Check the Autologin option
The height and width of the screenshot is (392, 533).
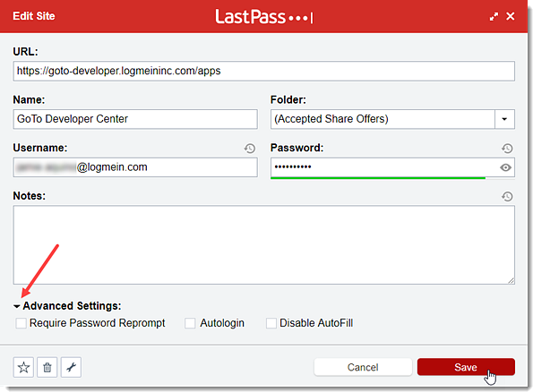pos(190,323)
